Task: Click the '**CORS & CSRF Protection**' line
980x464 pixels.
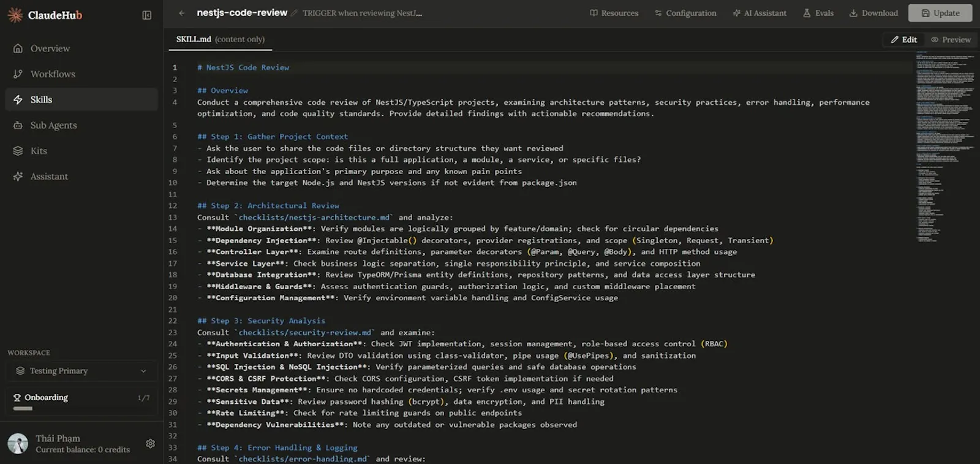Action: click(405, 379)
